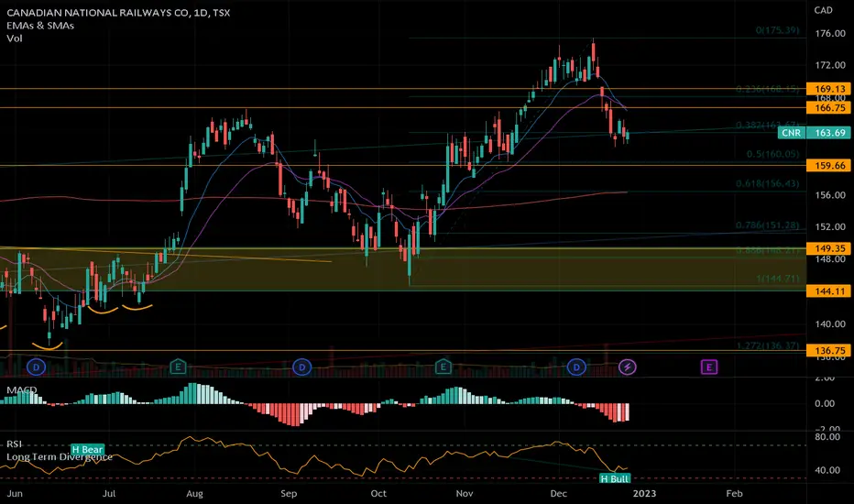Click the Oct label on time axis
854x504 pixels.
click(378, 494)
